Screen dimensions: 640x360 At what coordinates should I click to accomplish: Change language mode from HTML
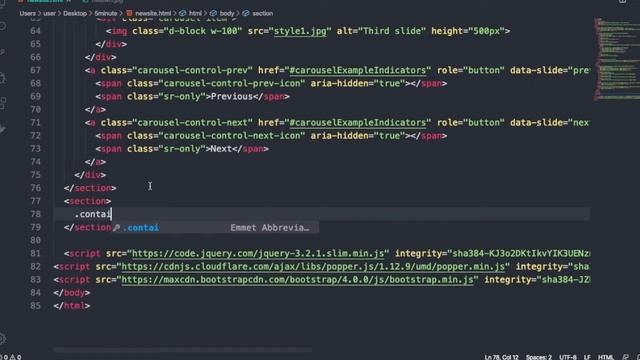(606, 357)
